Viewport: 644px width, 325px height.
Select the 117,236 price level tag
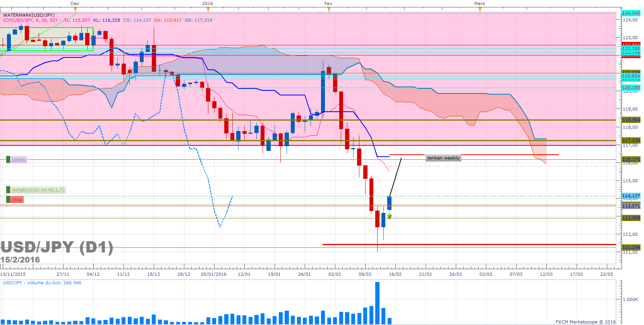(x=631, y=140)
